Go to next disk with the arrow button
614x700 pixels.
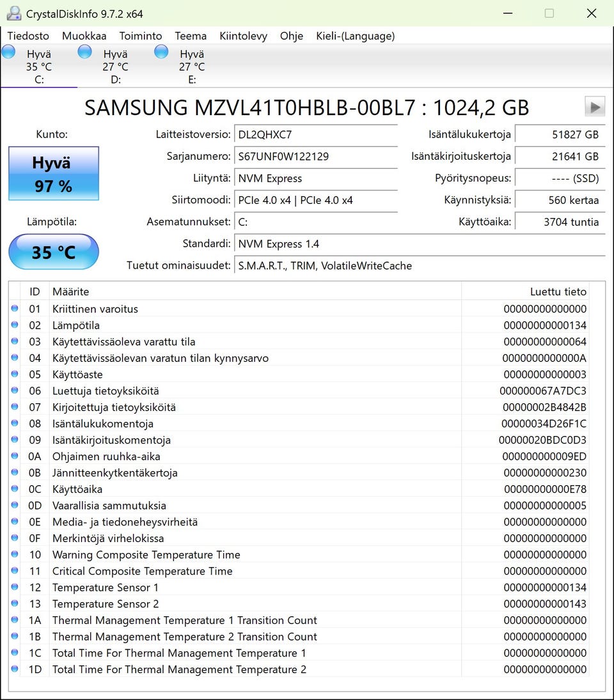[x=595, y=107]
